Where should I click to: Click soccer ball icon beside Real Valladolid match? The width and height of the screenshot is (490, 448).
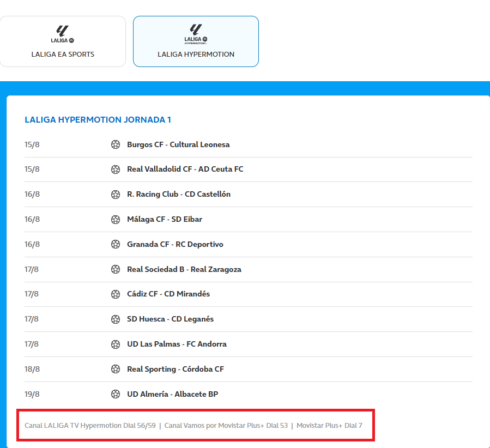point(116,169)
